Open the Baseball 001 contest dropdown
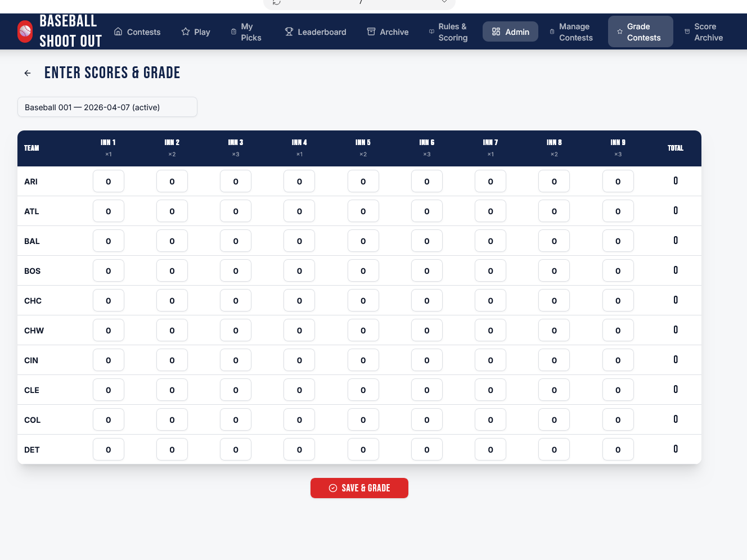747x560 pixels. 107,107
